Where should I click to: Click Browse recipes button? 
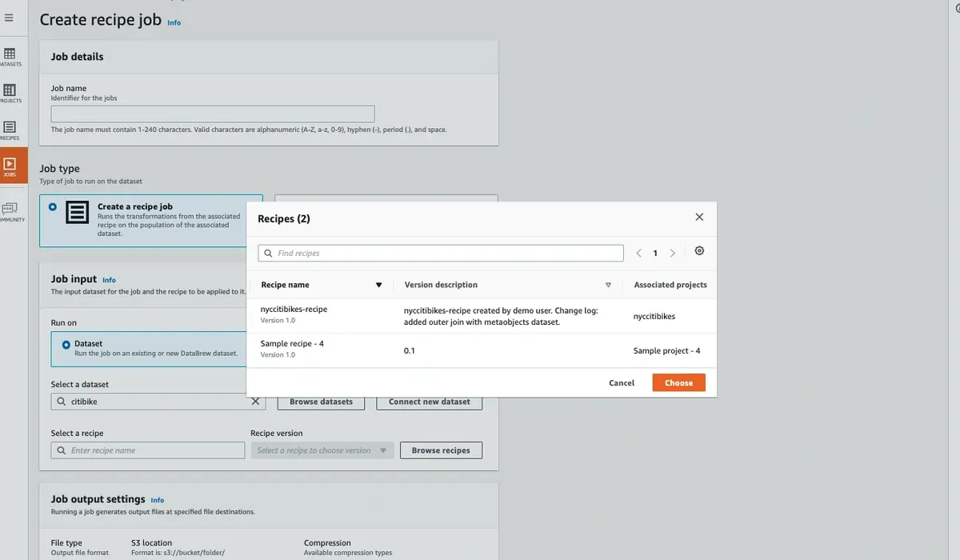point(441,450)
